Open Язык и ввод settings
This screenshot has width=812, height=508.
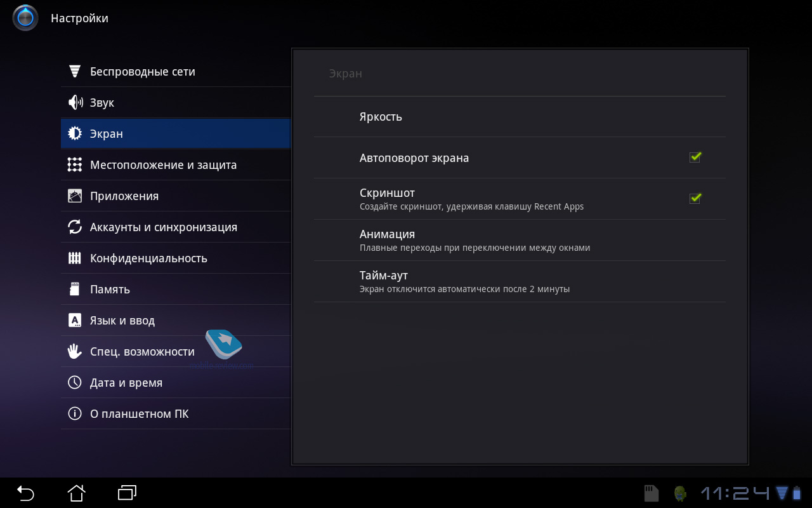click(122, 320)
